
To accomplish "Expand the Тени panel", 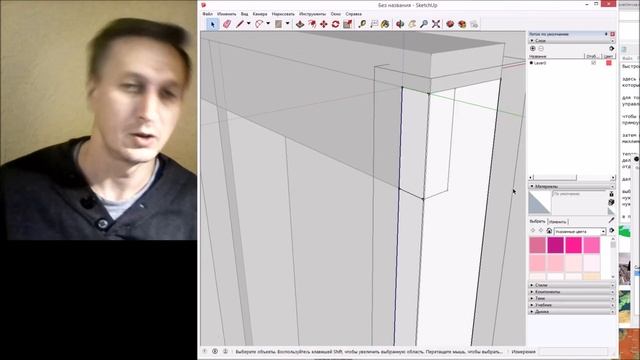I will [571, 298].
